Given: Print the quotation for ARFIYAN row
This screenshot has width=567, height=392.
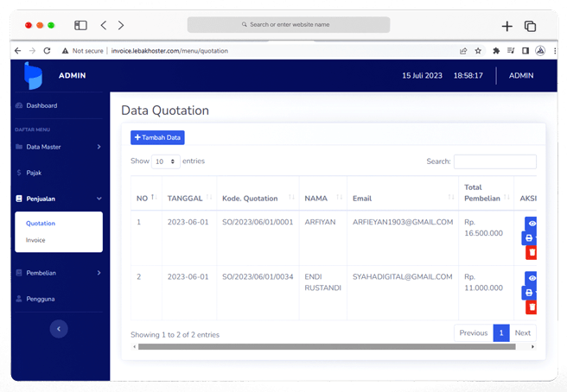Looking at the screenshot, I should coord(529,238).
